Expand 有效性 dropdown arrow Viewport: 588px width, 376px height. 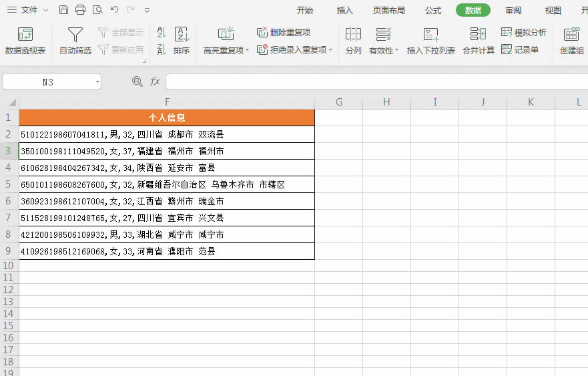(x=396, y=50)
